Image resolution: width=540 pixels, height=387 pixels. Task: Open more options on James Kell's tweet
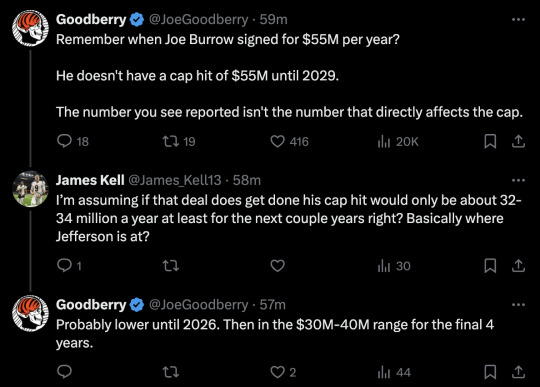518,180
